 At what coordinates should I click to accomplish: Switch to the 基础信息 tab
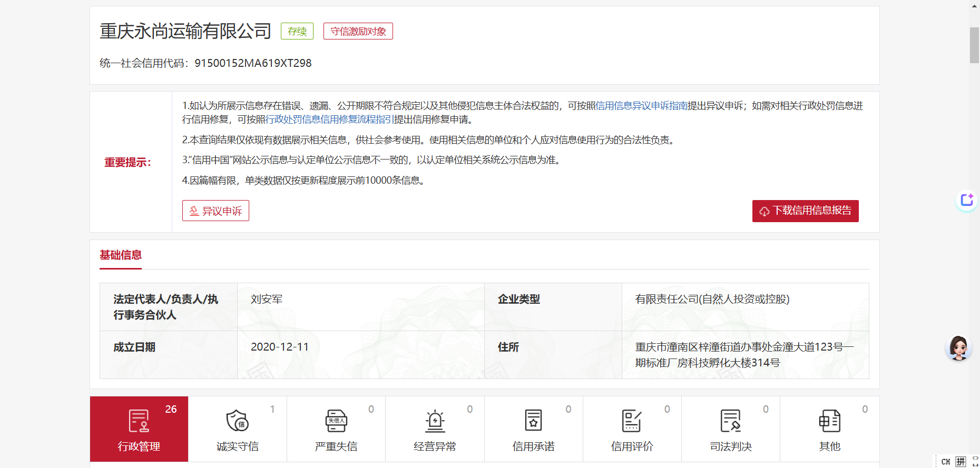coord(121,255)
